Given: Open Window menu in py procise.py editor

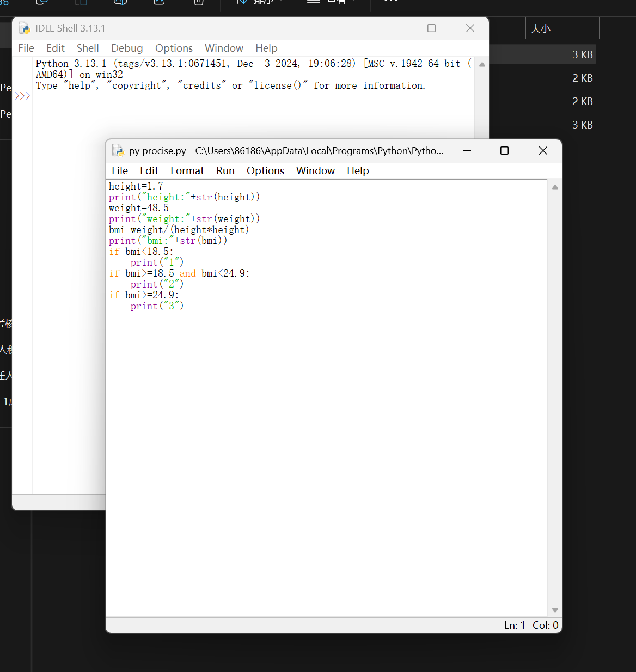Looking at the screenshot, I should coord(315,170).
